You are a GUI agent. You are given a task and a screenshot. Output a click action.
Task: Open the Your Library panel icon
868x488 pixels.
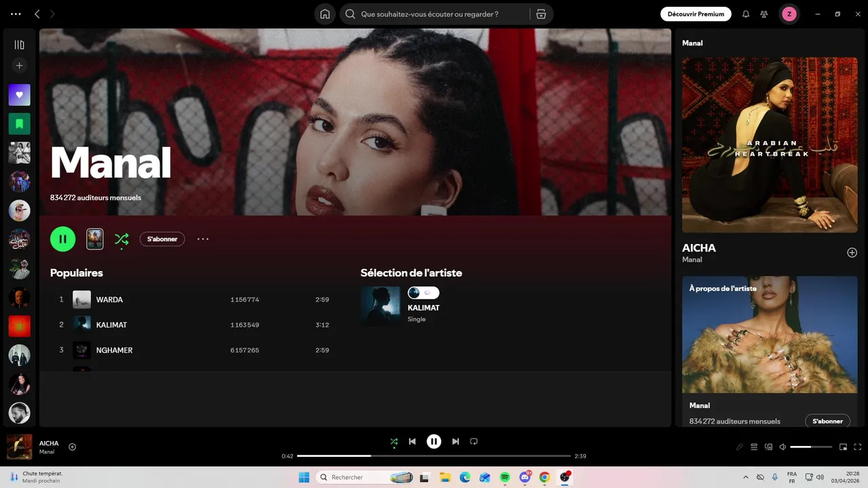click(x=19, y=45)
